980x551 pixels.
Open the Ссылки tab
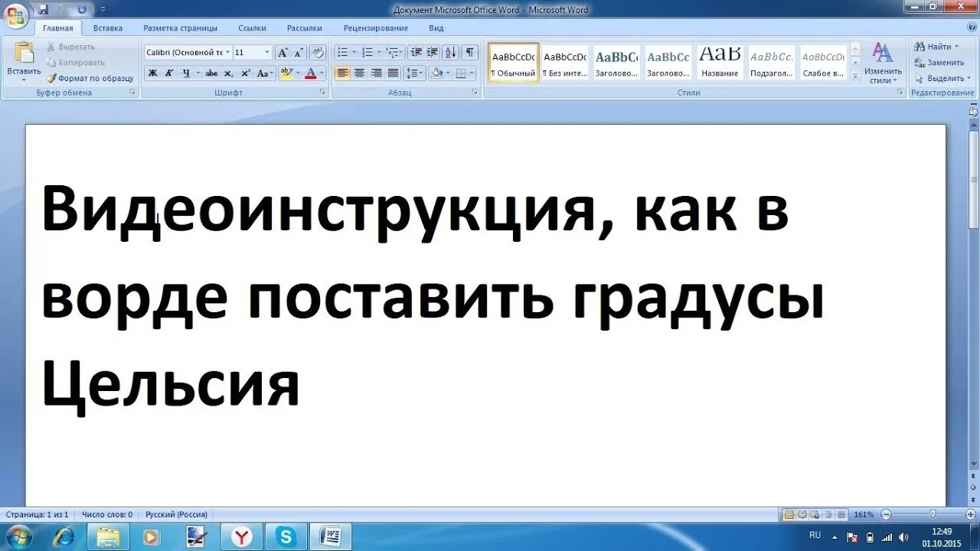click(x=252, y=28)
